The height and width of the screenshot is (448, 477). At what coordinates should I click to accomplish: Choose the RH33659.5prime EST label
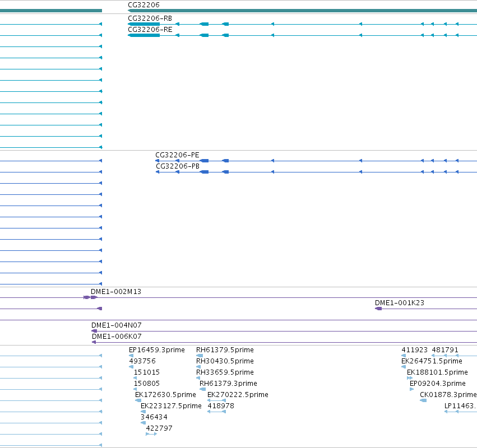tap(225, 372)
